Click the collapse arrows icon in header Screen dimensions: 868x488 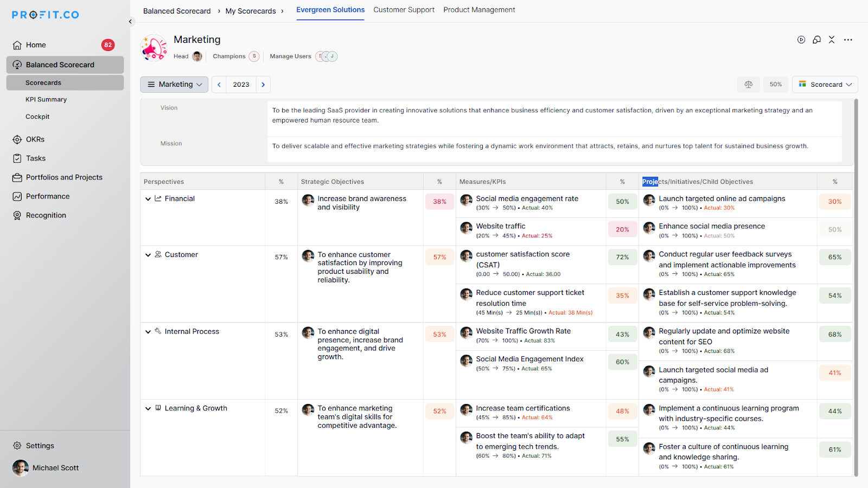click(832, 40)
